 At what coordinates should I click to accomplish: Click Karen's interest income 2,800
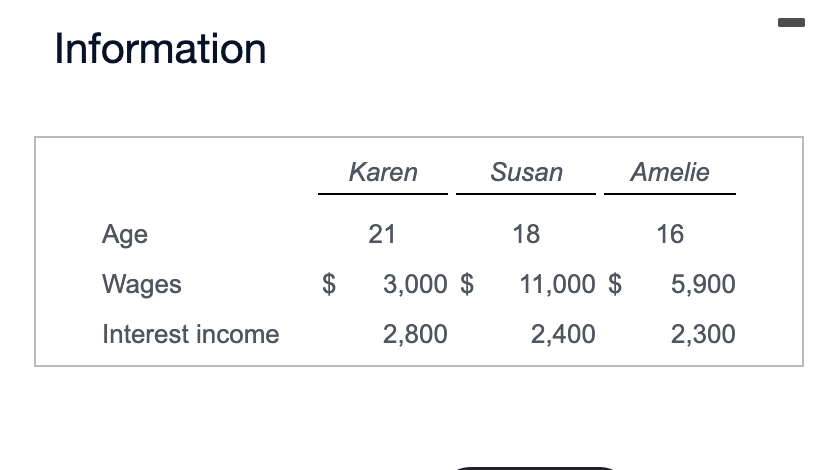click(415, 334)
